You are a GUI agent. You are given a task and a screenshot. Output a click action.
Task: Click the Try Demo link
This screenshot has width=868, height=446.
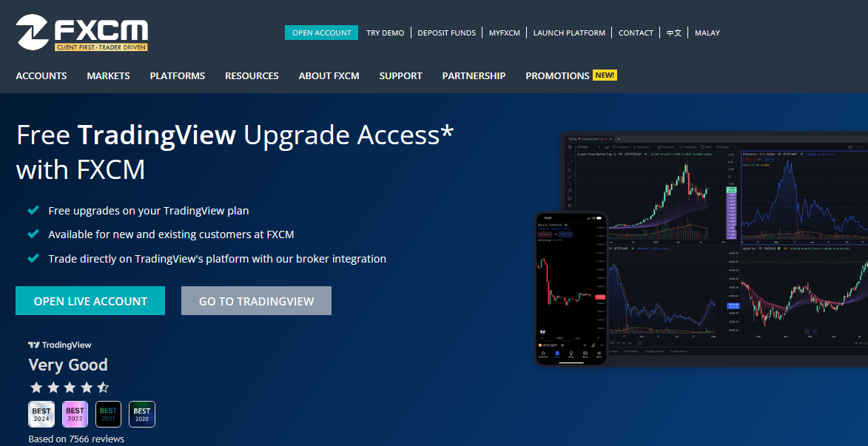click(386, 33)
